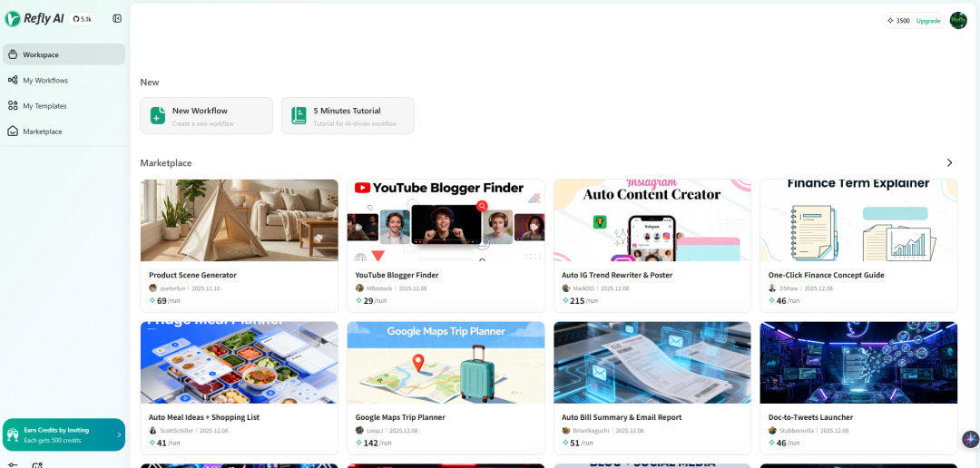Open the GitHub 5.1k stars badge
Image resolution: width=980 pixels, height=468 pixels.
(83, 19)
